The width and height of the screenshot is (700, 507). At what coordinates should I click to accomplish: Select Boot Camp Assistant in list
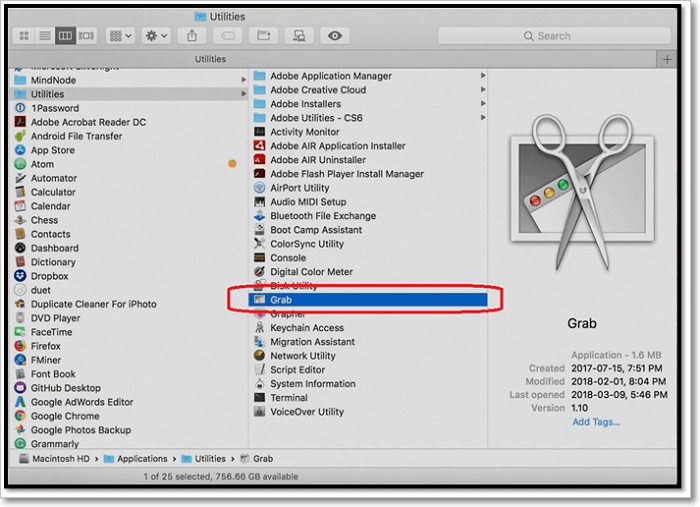(316, 230)
